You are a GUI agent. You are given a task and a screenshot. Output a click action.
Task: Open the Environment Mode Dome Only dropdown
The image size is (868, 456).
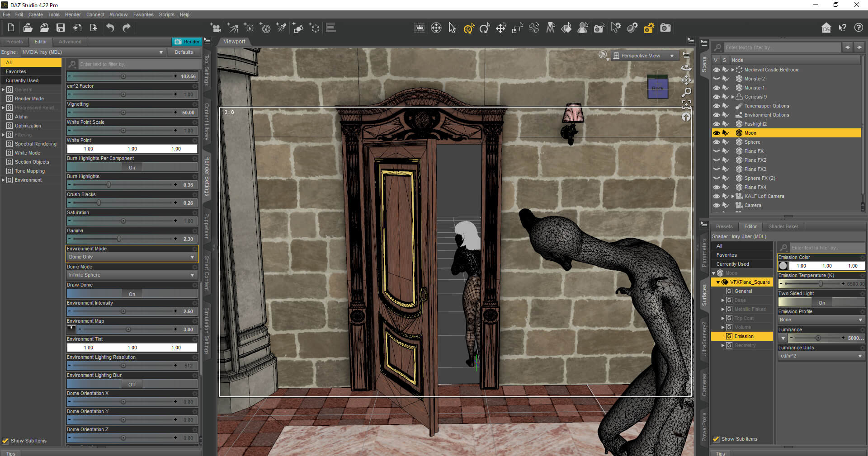tap(132, 257)
